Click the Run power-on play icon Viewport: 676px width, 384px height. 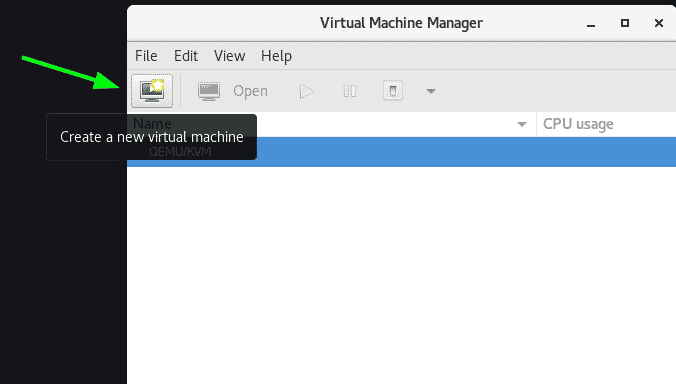[x=306, y=91]
